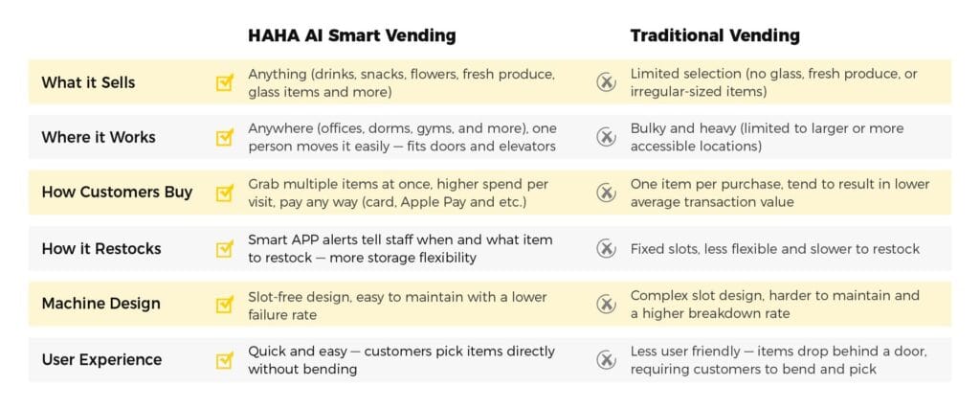Click the X icon in How it Restocks row
The image size is (980, 409).
point(606,249)
